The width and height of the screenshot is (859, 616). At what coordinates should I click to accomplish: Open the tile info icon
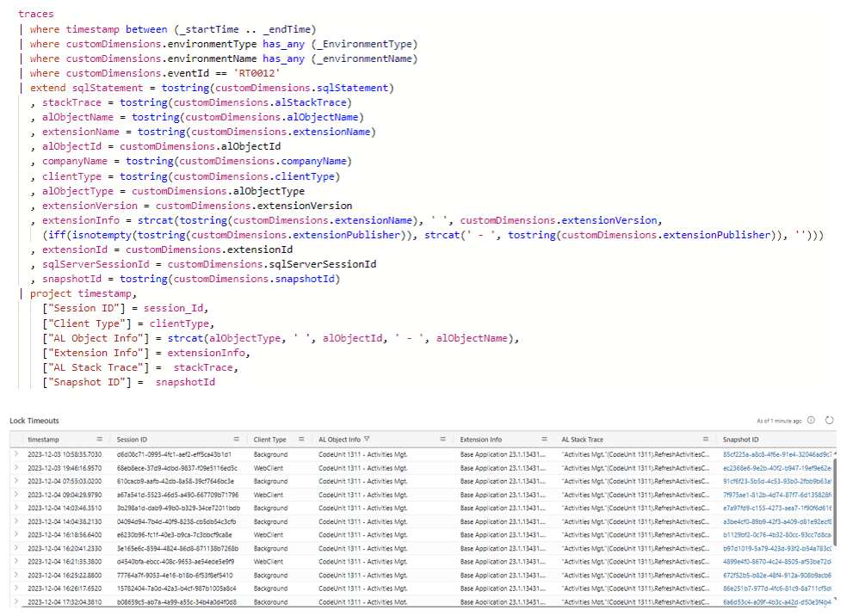[x=811, y=421]
